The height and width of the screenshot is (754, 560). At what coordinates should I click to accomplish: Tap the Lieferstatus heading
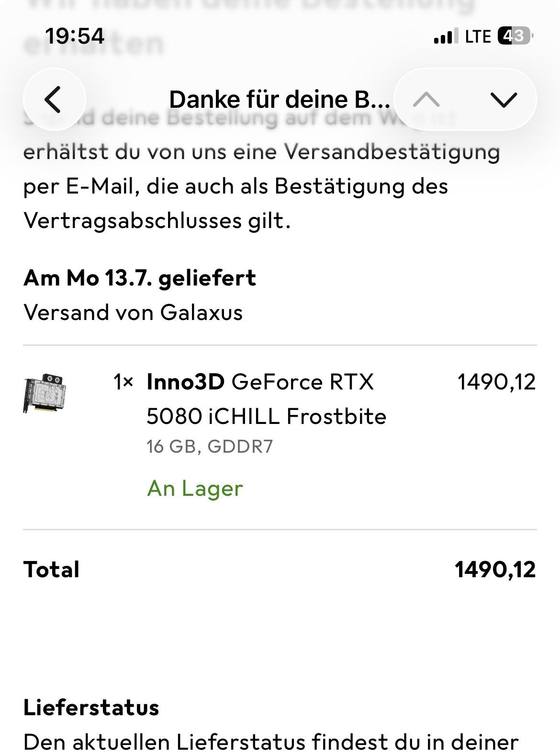(x=91, y=708)
